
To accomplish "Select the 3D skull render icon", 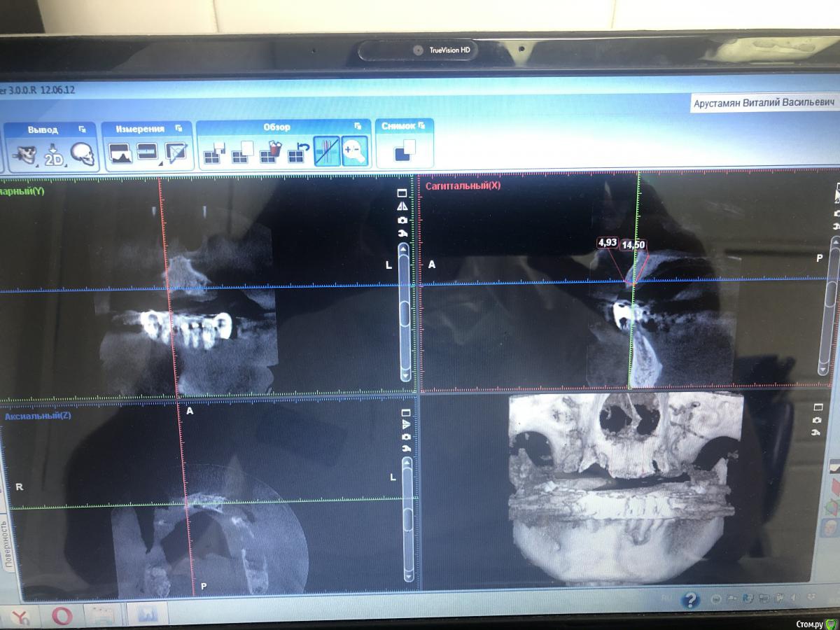I will point(83,155).
